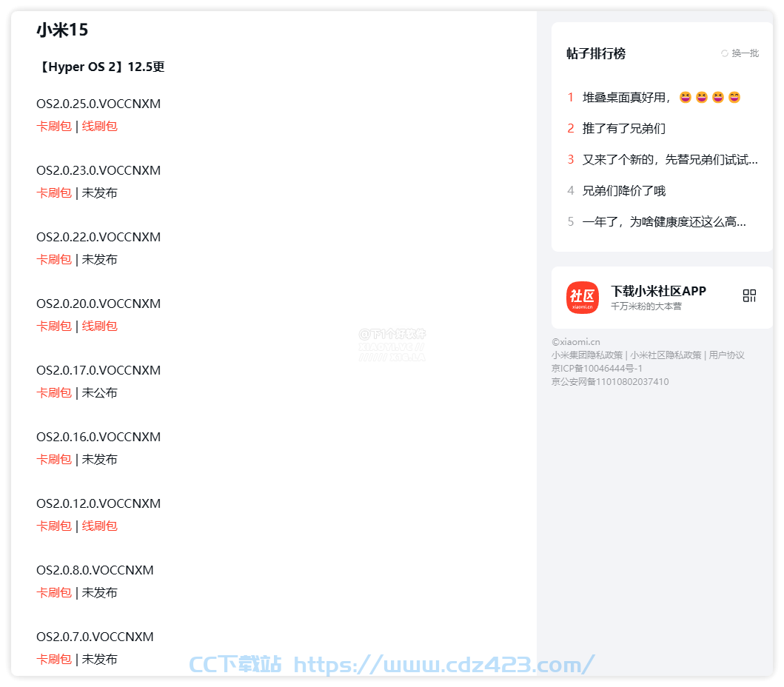Open post 一年了，为啥健康度还这么高
784x687 pixels.
[x=664, y=221]
